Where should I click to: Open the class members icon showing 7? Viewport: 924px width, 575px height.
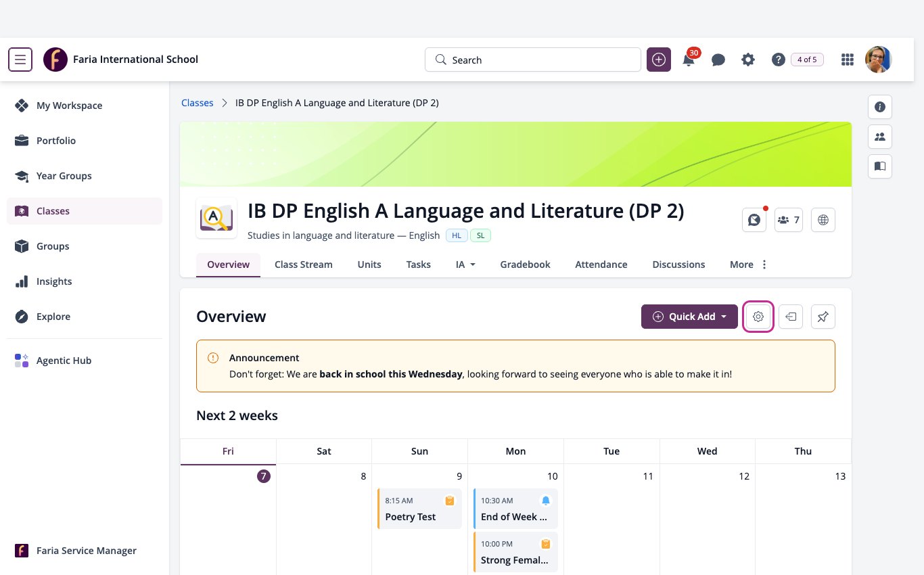point(789,220)
